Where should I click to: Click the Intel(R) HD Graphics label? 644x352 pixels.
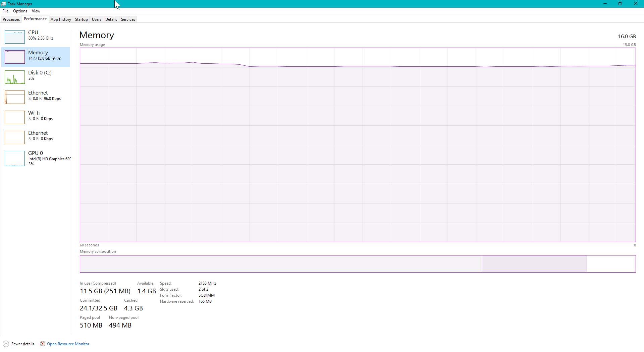coord(49,159)
